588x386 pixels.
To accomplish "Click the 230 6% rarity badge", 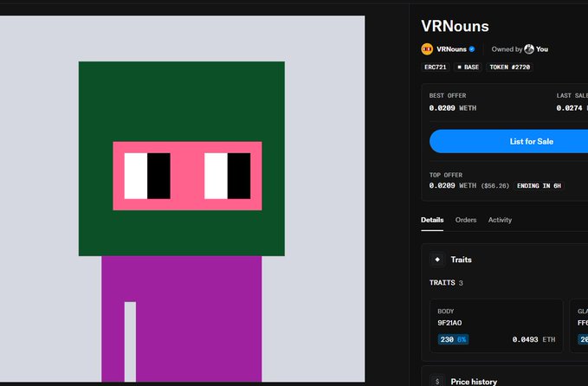I will 453,339.
